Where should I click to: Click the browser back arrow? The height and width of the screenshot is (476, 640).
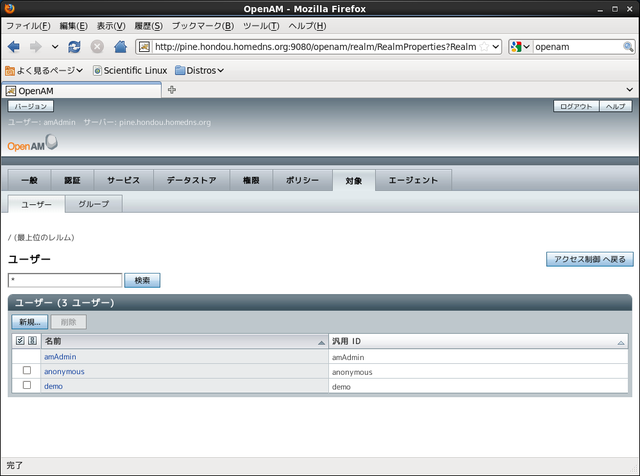pos(14,47)
